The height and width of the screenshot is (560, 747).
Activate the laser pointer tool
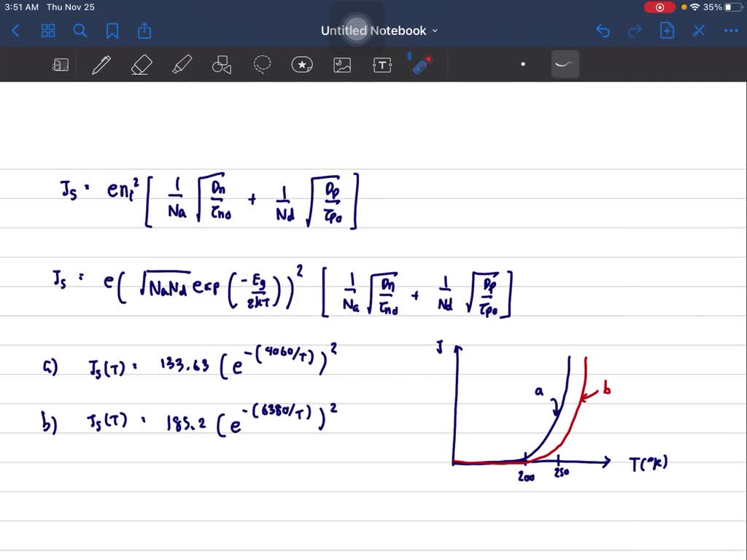click(x=423, y=64)
